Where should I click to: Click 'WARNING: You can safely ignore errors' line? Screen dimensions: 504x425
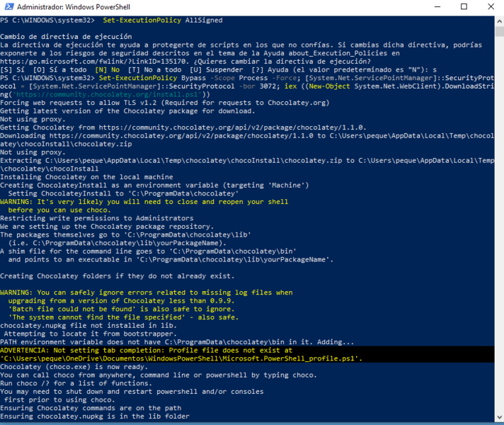147,293
